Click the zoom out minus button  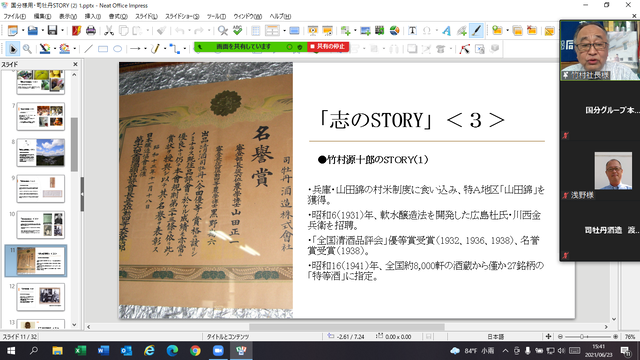coord(560,337)
